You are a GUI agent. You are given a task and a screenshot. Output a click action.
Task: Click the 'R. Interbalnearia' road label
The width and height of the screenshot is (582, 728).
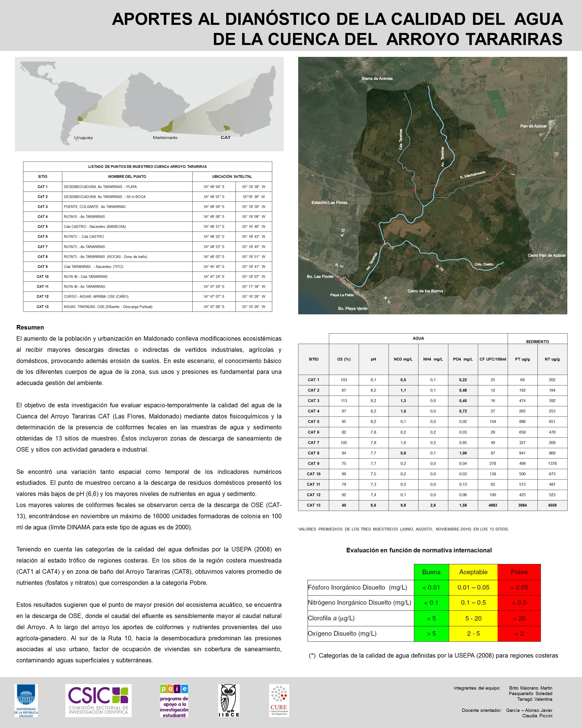[x=473, y=175]
